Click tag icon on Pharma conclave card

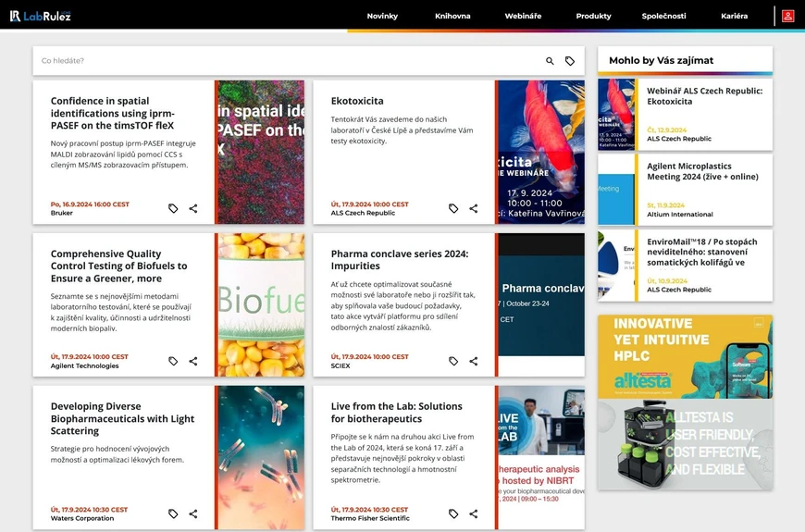(x=453, y=361)
